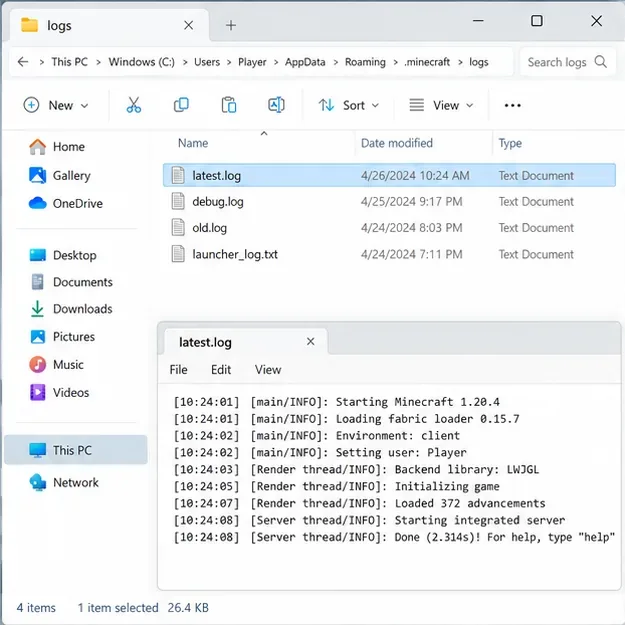Viewport: 625px width, 625px height.
Task: Sort by Type column header
Action: 510,143
